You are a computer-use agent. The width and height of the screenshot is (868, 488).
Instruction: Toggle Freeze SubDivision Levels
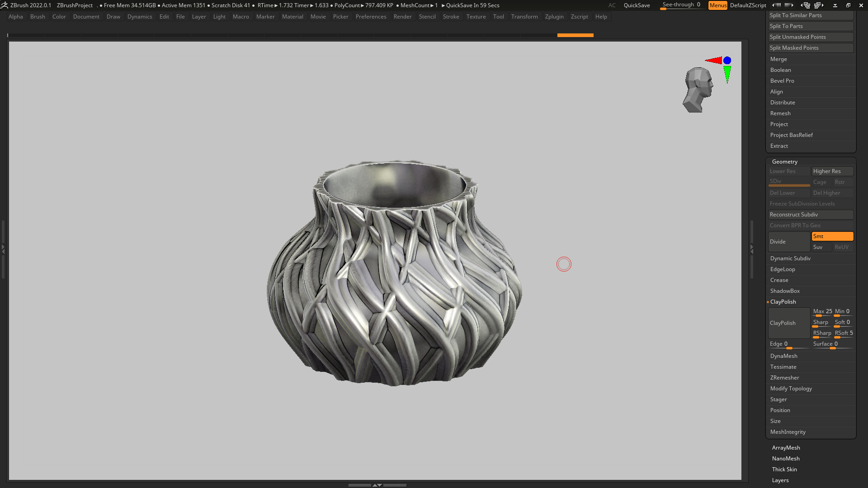(811, 204)
